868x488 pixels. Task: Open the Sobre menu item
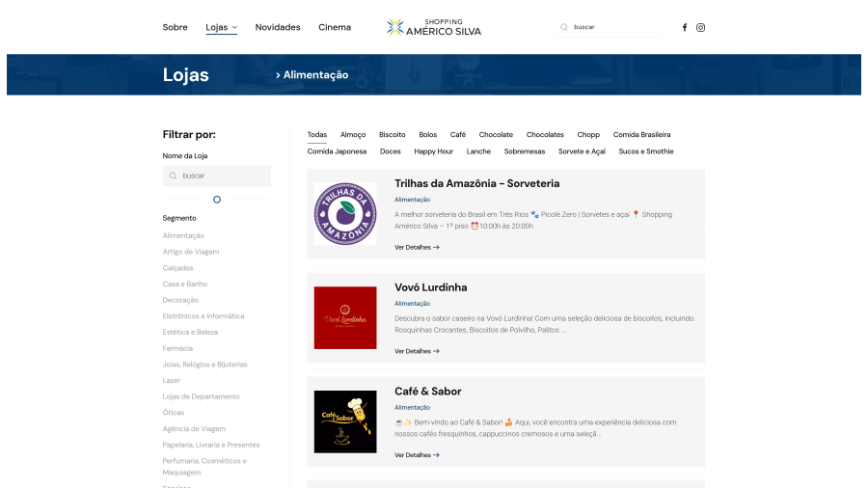[x=175, y=27]
